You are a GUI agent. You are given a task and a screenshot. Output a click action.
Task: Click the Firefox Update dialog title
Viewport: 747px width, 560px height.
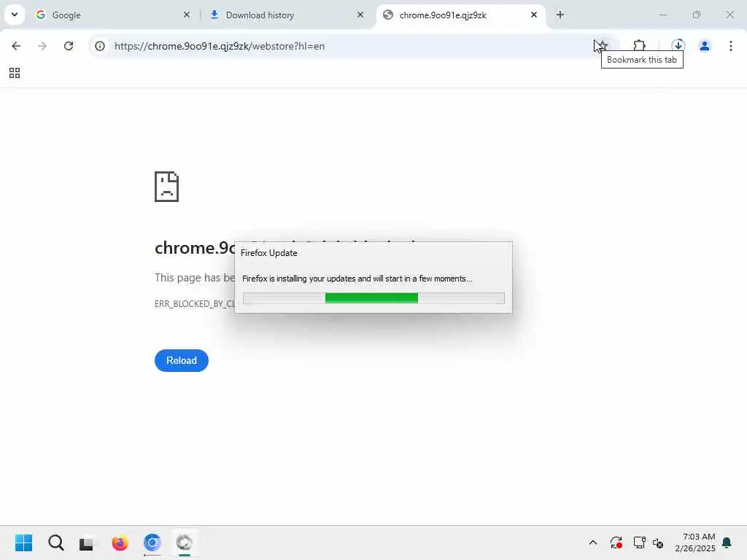point(268,253)
